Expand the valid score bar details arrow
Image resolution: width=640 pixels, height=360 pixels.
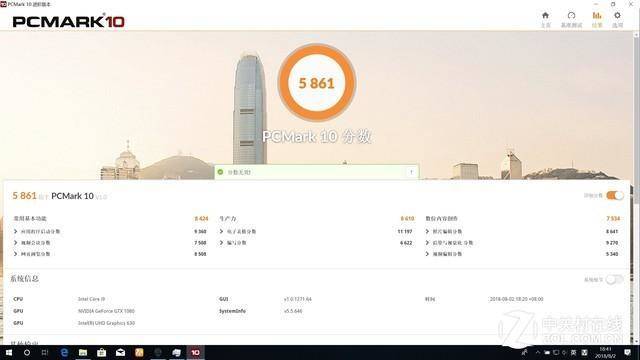coord(411,172)
